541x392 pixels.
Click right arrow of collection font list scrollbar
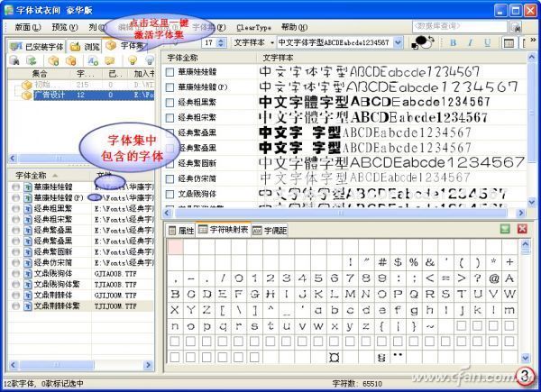click(149, 365)
